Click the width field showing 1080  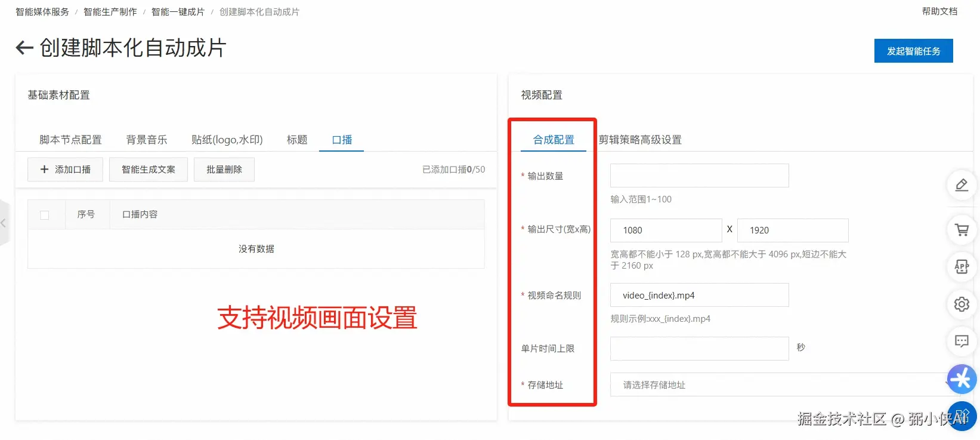coord(666,230)
